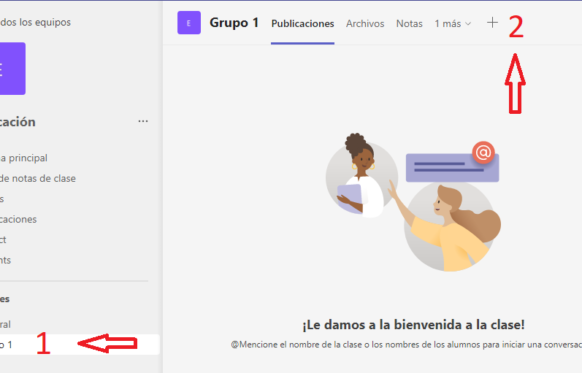582x373 pixels.
Task: Click the Grupo 1 channel title
Action: [x=234, y=23]
